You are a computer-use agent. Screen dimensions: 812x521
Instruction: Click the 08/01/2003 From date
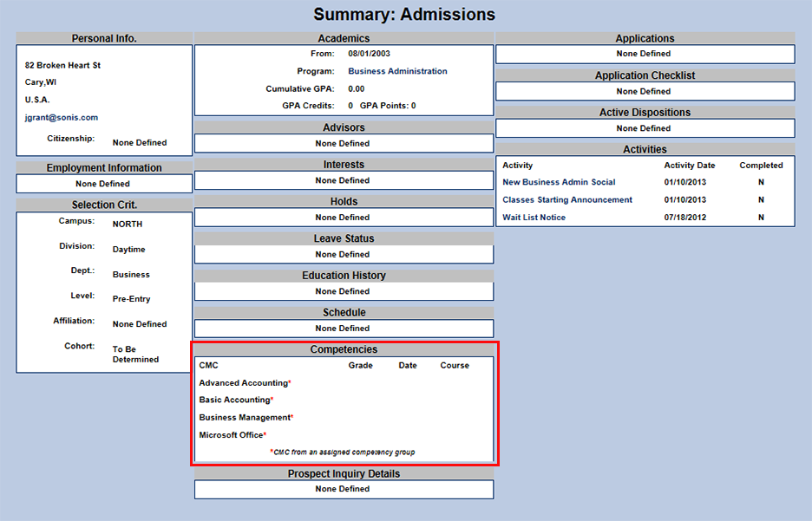pyautogui.click(x=370, y=54)
